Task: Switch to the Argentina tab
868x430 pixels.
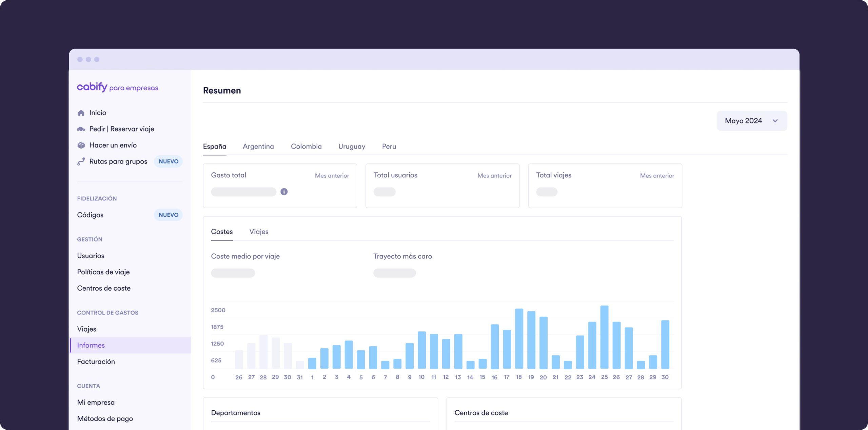Action: pyautogui.click(x=258, y=146)
